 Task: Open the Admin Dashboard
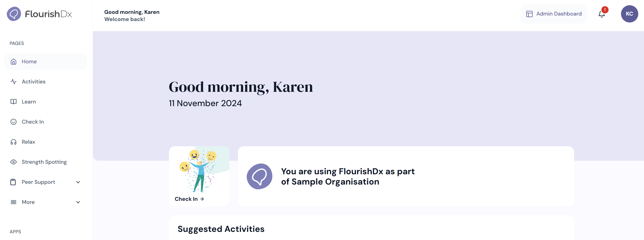click(554, 14)
